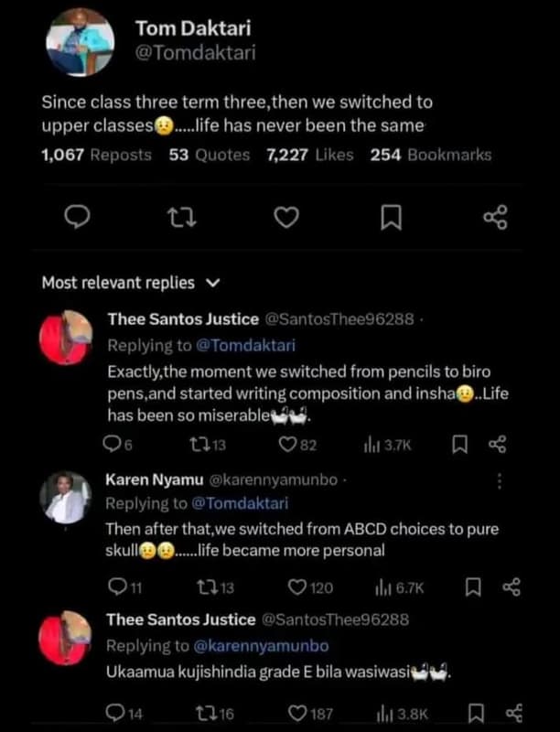Open Karen Nyamu's reply more options menu
The width and height of the screenshot is (560, 732).
[x=499, y=481]
